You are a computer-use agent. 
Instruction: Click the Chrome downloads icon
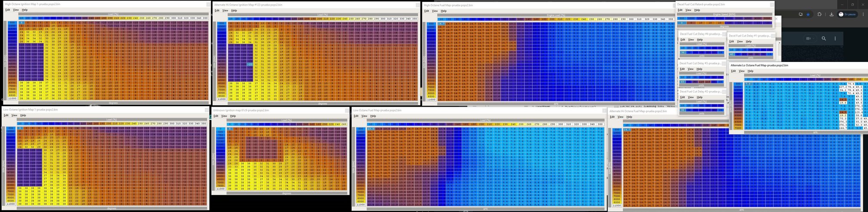[x=831, y=14]
